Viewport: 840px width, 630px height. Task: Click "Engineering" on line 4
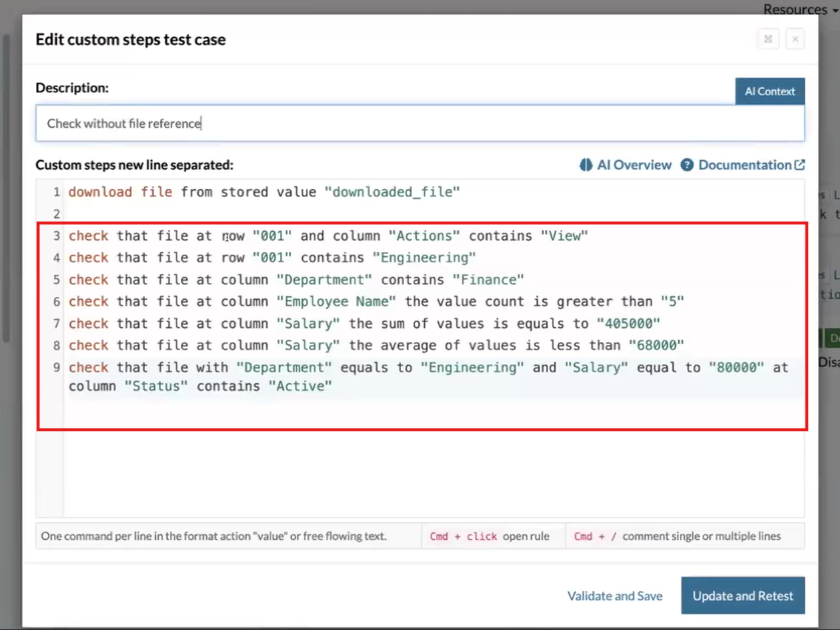click(x=424, y=258)
